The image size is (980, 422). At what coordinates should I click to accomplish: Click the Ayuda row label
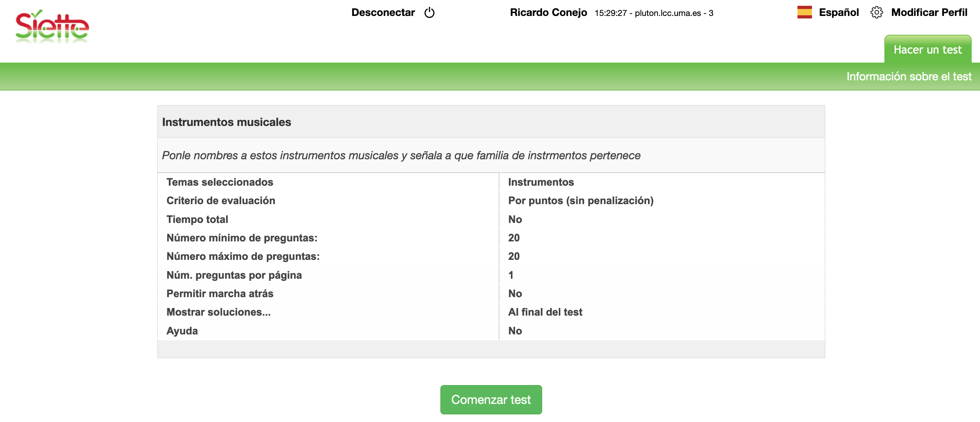coord(182,331)
